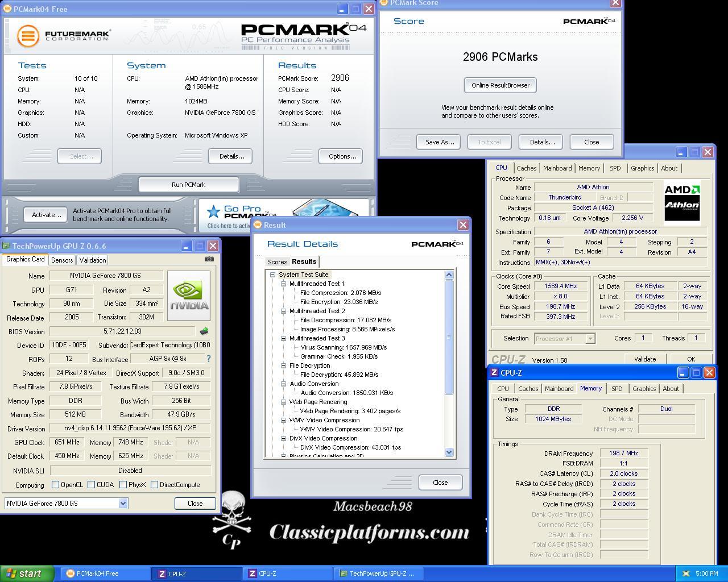Select 'Grammar Check: 1.955 KB/s' row
This screenshot has height=582, width=728.
[x=339, y=356]
